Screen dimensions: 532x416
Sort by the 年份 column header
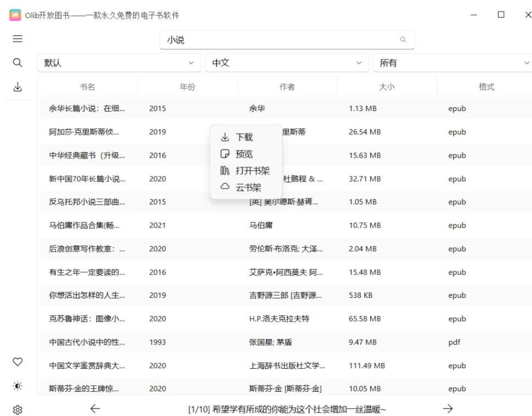[x=188, y=87]
